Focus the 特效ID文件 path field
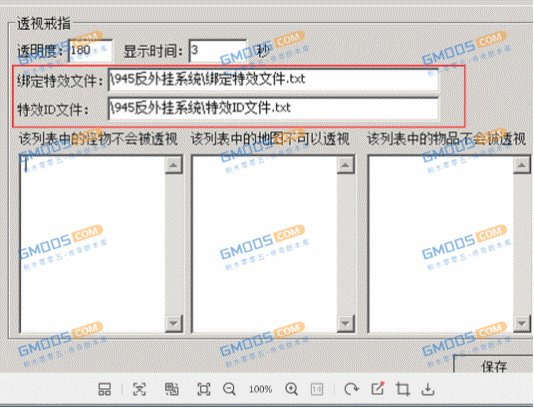 pyautogui.click(x=273, y=108)
